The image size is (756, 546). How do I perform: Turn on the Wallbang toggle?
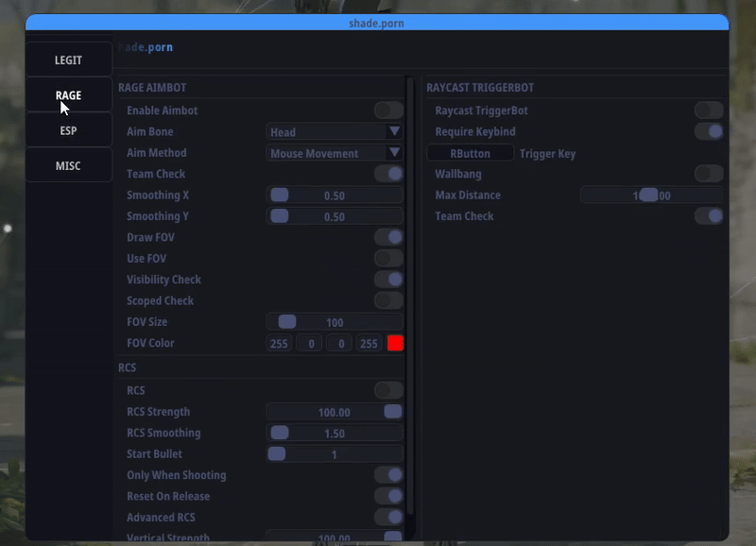tap(709, 174)
